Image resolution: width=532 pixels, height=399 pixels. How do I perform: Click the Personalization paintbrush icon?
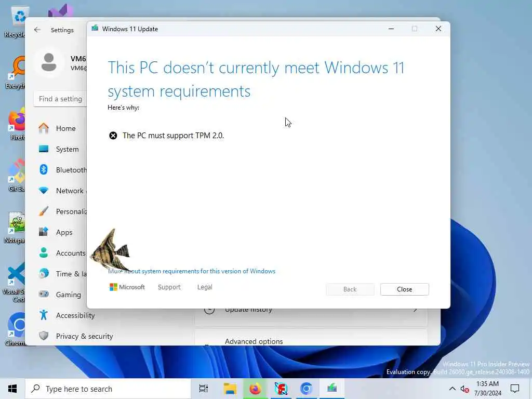(x=44, y=211)
